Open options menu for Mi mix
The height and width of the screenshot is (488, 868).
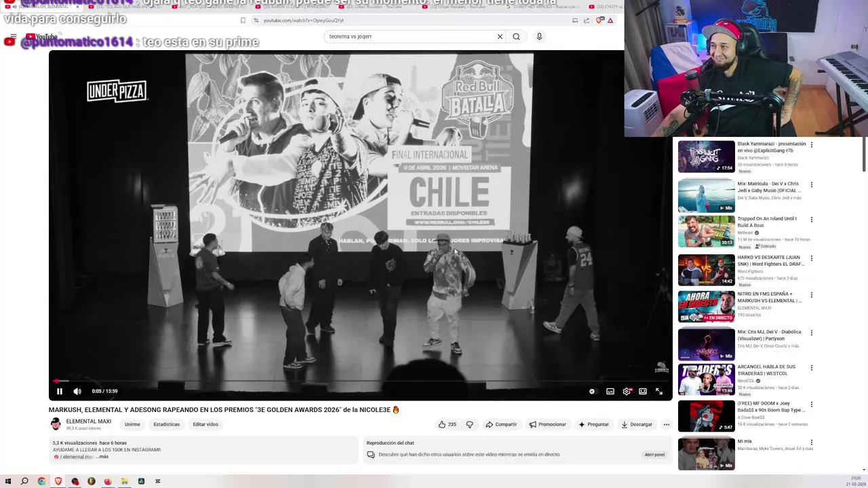pyautogui.click(x=812, y=442)
